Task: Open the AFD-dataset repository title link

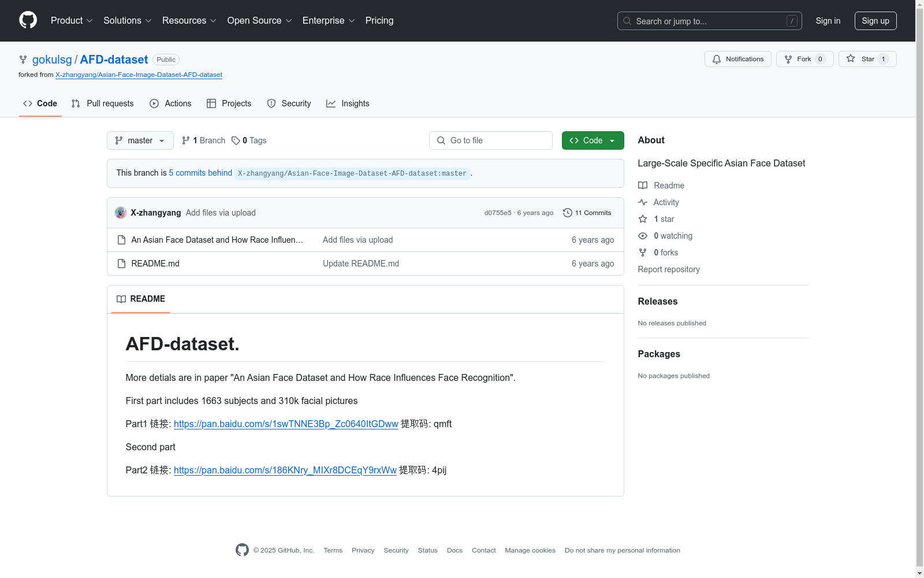Action: (x=114, y=60)
